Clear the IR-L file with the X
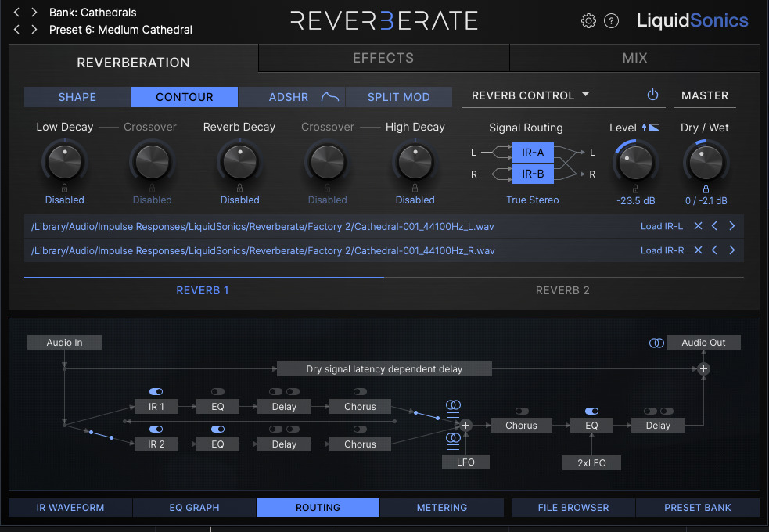Viewport: 769px width, 532px height. [x=698, y=225]
